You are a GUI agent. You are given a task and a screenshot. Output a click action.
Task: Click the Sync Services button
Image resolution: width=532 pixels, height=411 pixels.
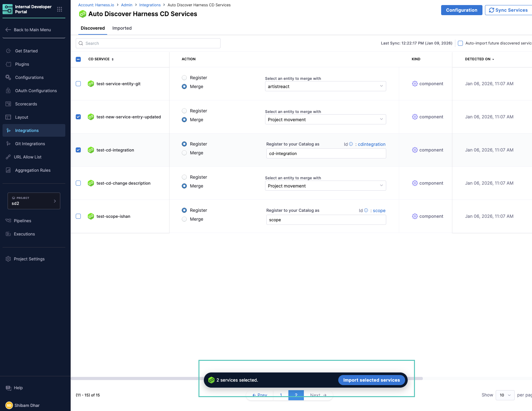[x=508, y=10]
